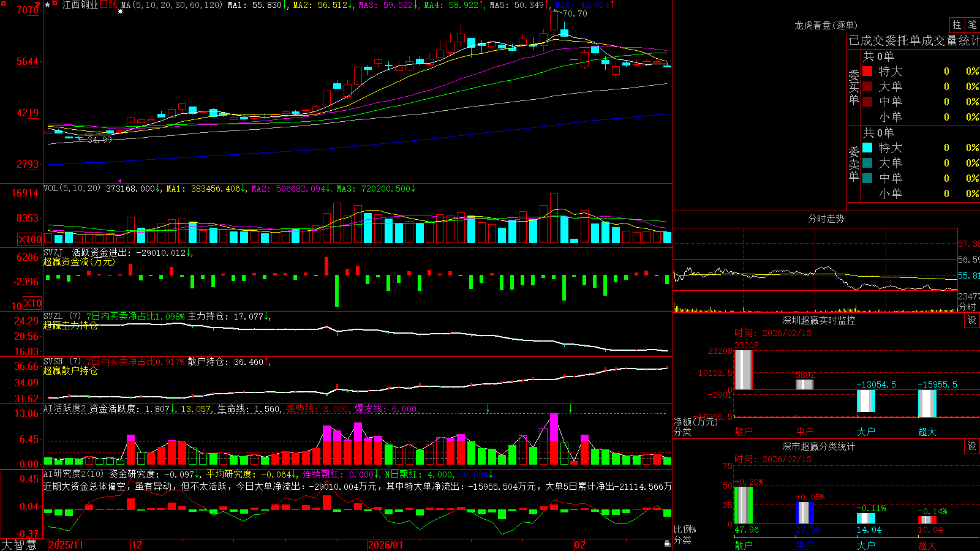Click the white asterisk marker under 日线
This screenshot has width=980, height=551.
(121, 12)
